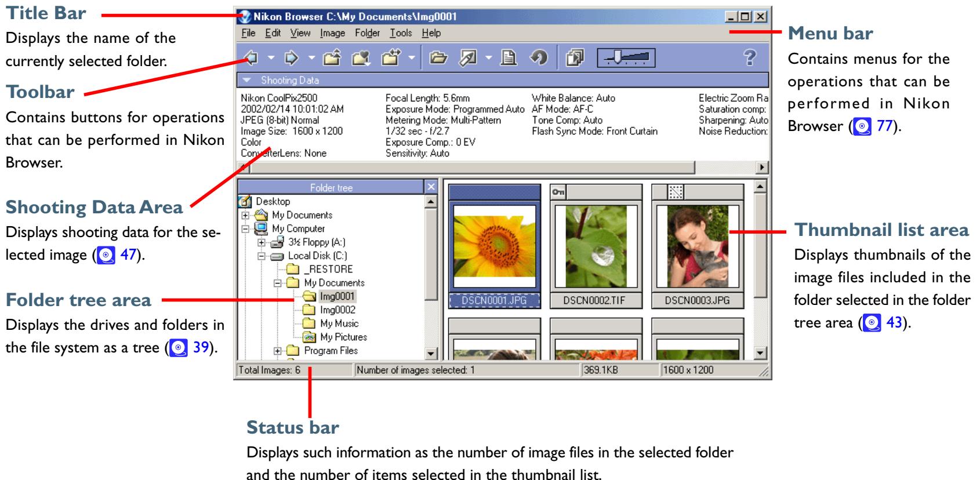The height and width of the screenshot is (480, 980).
Task: Open the View menu
Action: coord(300,33)
